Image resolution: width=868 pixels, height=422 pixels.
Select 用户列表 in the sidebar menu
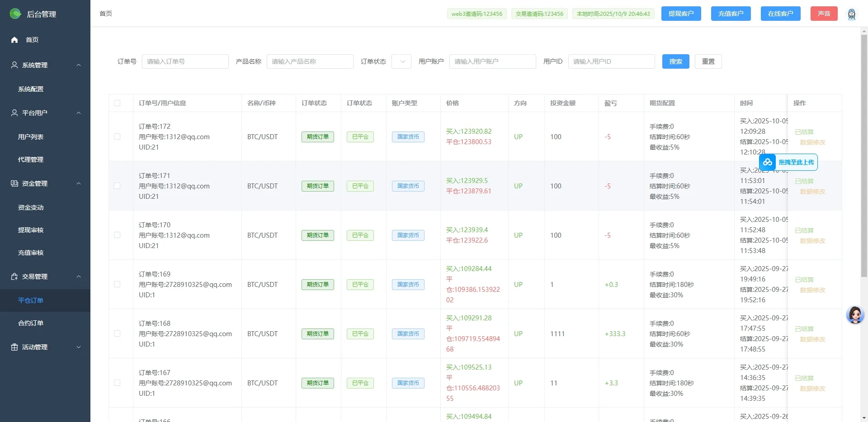click(30, 136)
